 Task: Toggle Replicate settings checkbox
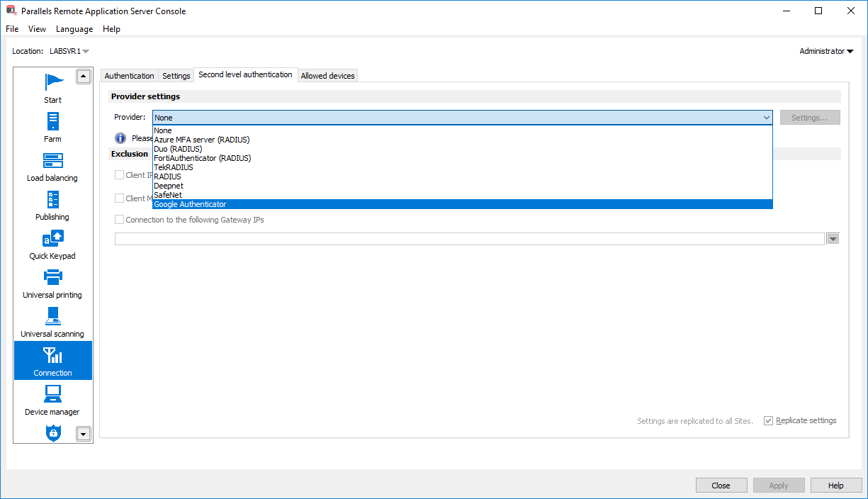768,421
